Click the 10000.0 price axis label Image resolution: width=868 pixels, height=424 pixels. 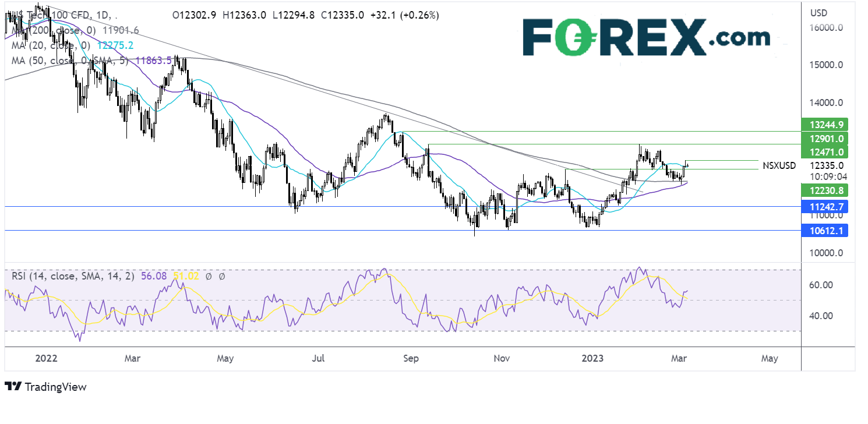(x=826, y=253)
